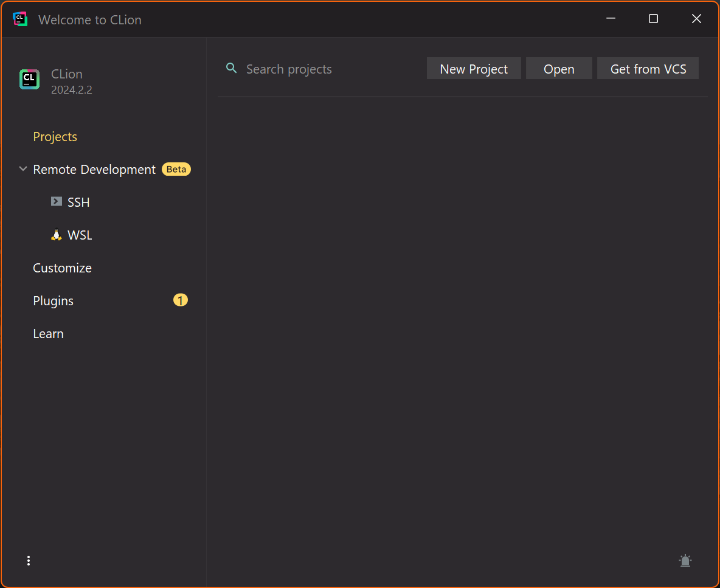
Task: Click the Beta badge beside Remote Development
Action: (x=176, y=170)
